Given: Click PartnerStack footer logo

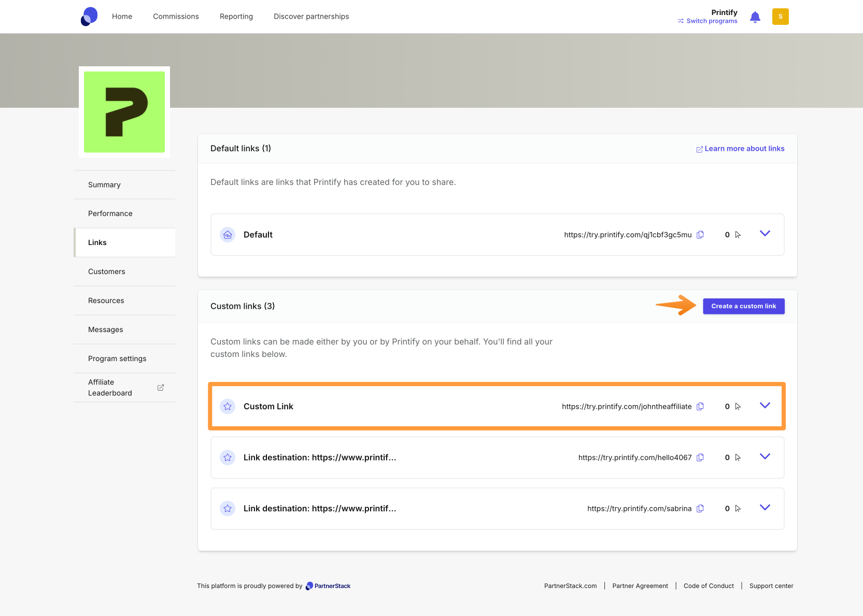Looking at the screenshot, I should coord(328,586).
